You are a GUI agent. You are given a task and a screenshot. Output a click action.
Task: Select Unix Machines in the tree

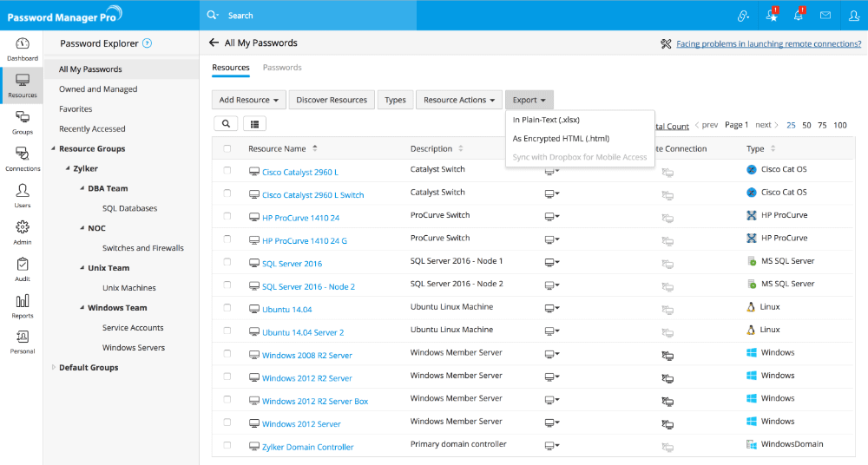[129, 288]
